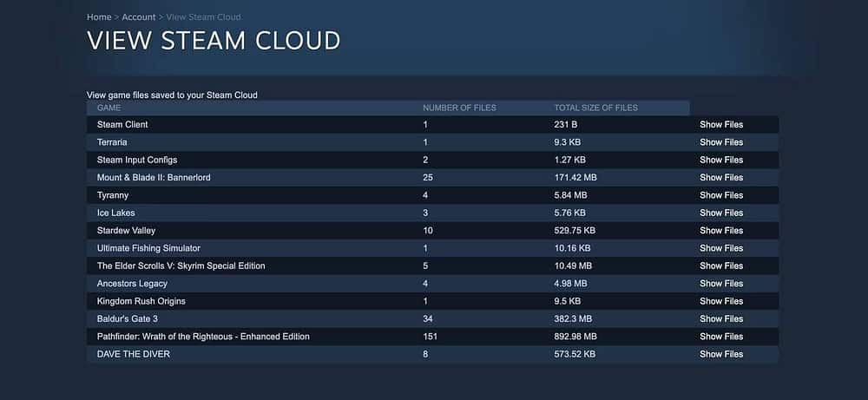Image resolution: width=868 pixels, height=400 pixels.
Task: Select the Ultimate Fishing Simulator name
Action: [149, 248]
